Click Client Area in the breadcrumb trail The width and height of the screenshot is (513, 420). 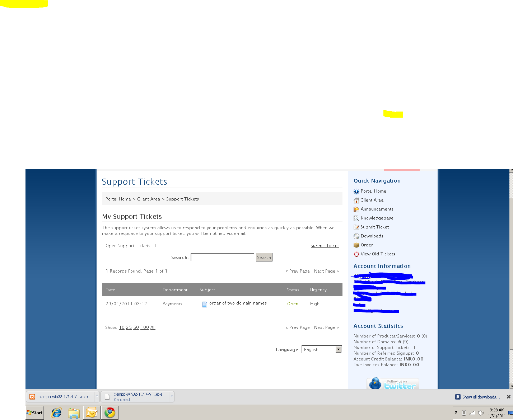pos(148,199)
